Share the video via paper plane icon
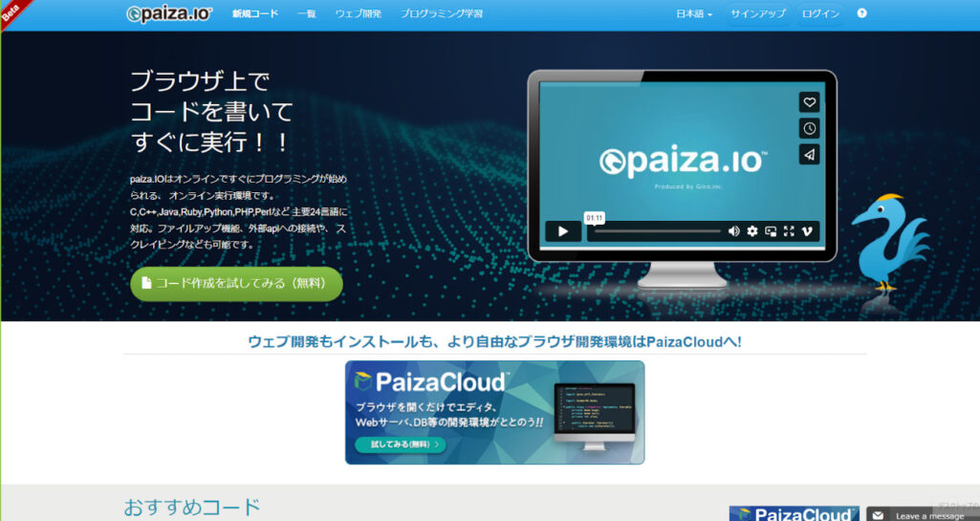This screenshot has width=980, height=521. pyautogui.click(x=810, y=155)
